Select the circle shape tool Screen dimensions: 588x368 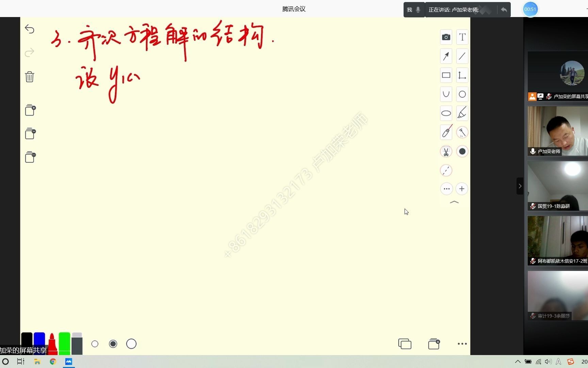462,94
